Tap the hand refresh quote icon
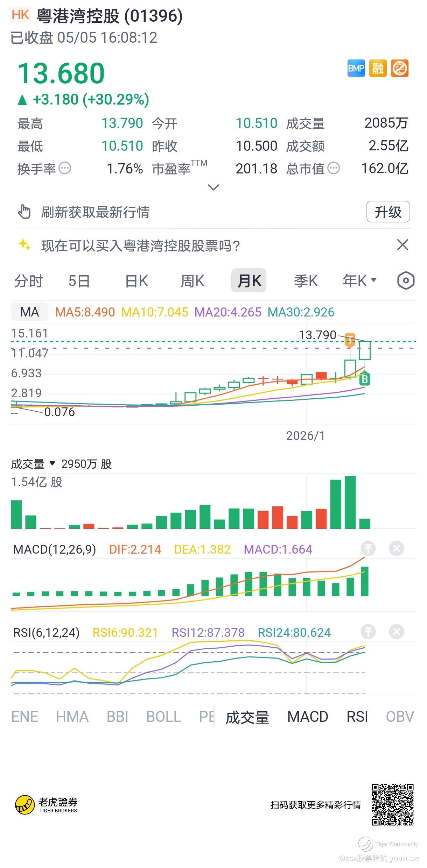The height and width of the screenshot is (868, 427). tap(24, 212)
